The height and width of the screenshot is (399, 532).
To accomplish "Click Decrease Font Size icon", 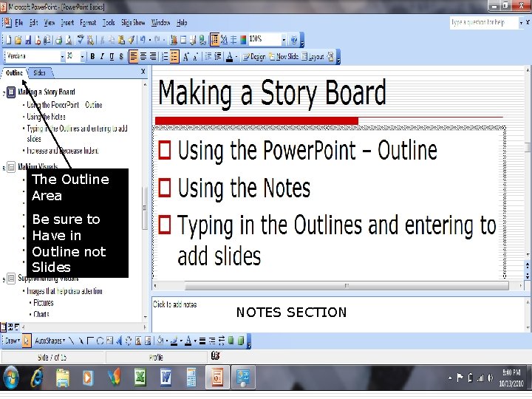I will 196,57.
